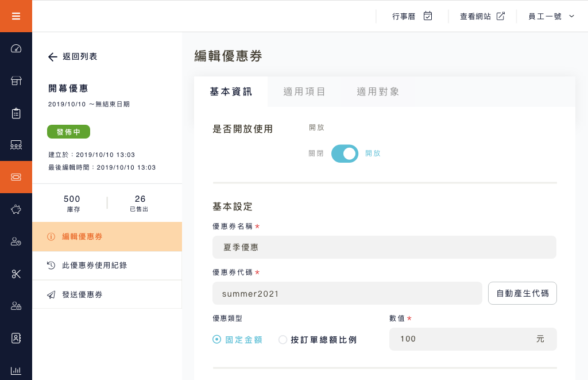Open the person with clock icon in sidebar
The height and width of the screenshot is (380, 588).
click(x=16, y=241)
